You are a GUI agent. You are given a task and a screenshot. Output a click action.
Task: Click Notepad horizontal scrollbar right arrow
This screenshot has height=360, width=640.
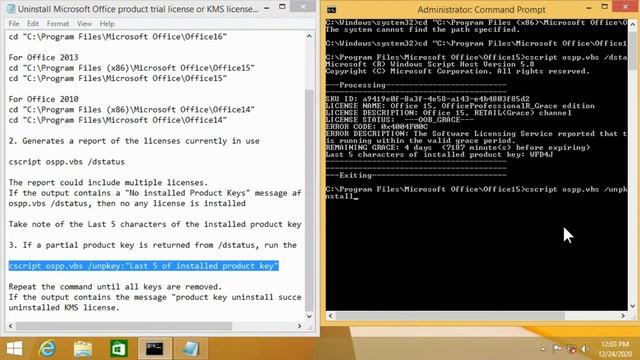tap(299, 326)
